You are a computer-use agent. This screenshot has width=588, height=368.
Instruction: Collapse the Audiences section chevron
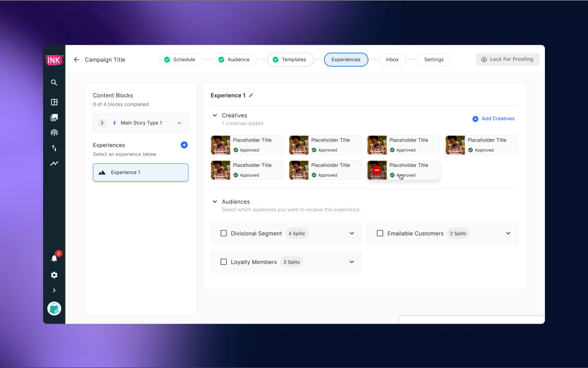(215, 202)
